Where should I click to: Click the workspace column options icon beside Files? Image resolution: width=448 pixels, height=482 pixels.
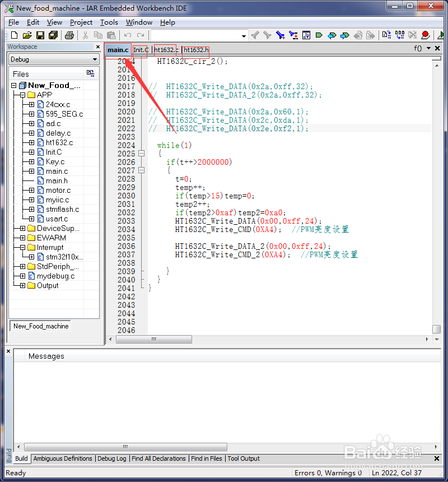[x=91, y=73]
